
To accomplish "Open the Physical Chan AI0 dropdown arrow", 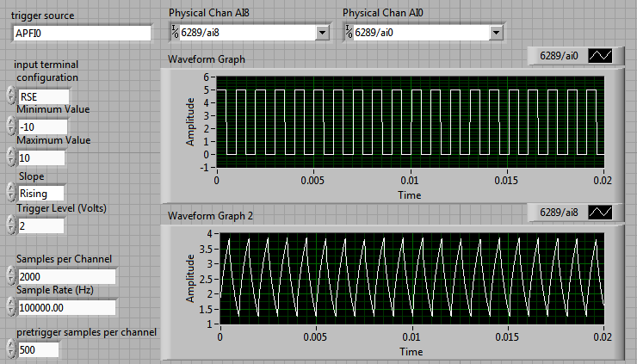I will (496, 33).
